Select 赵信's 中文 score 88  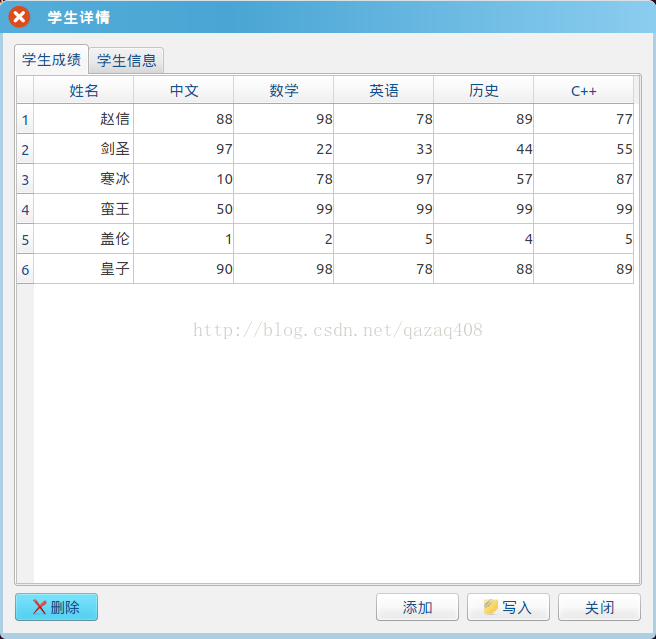pos(184,119)
